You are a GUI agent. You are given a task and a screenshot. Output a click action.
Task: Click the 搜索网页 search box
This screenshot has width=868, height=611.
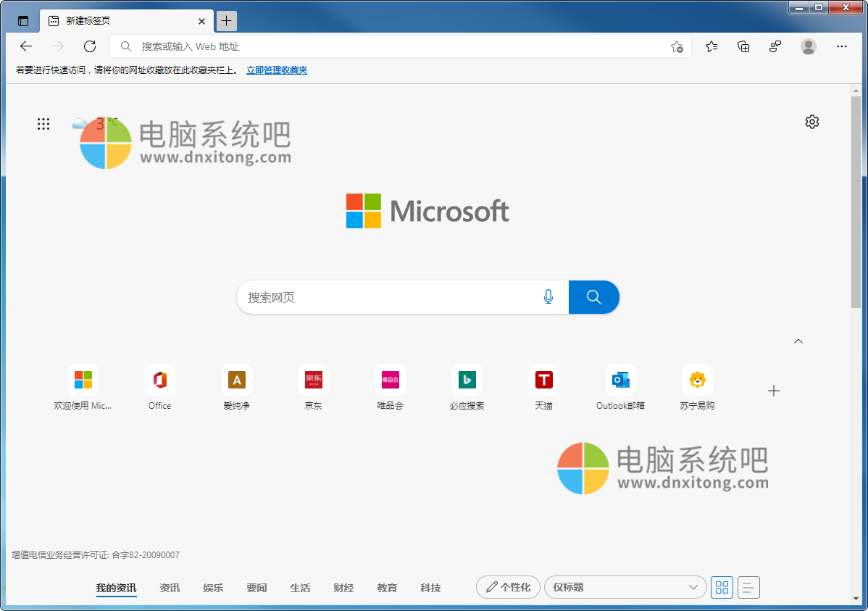click(x=402, y=297)
